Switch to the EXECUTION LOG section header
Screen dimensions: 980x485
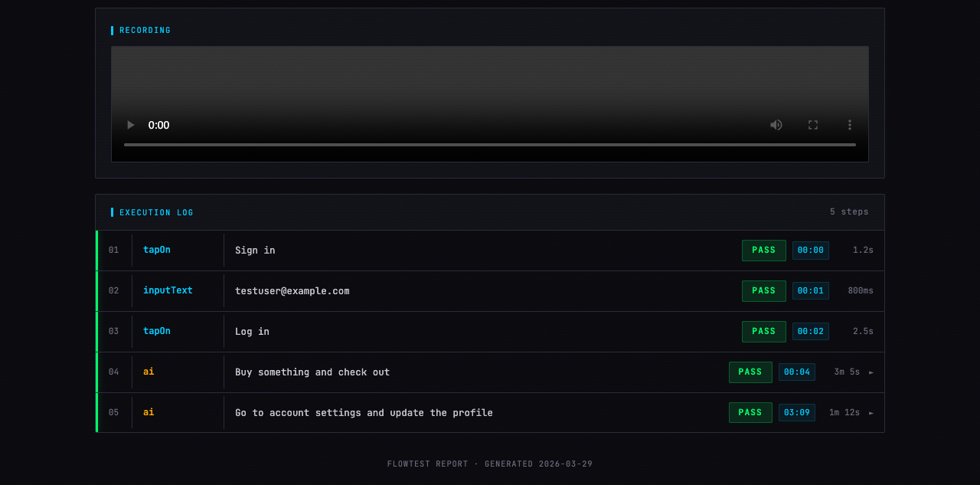coord(155,212)
